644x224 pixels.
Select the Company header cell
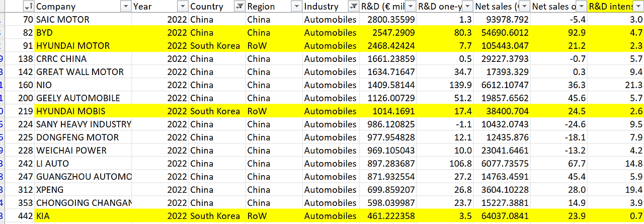pyautogui.click(x=83, y=7)
